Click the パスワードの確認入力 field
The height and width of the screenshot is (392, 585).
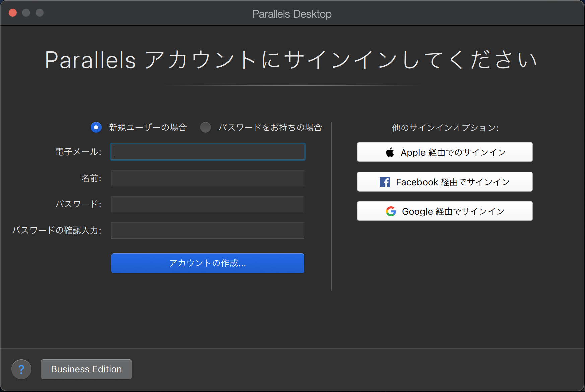click(207, 230)
